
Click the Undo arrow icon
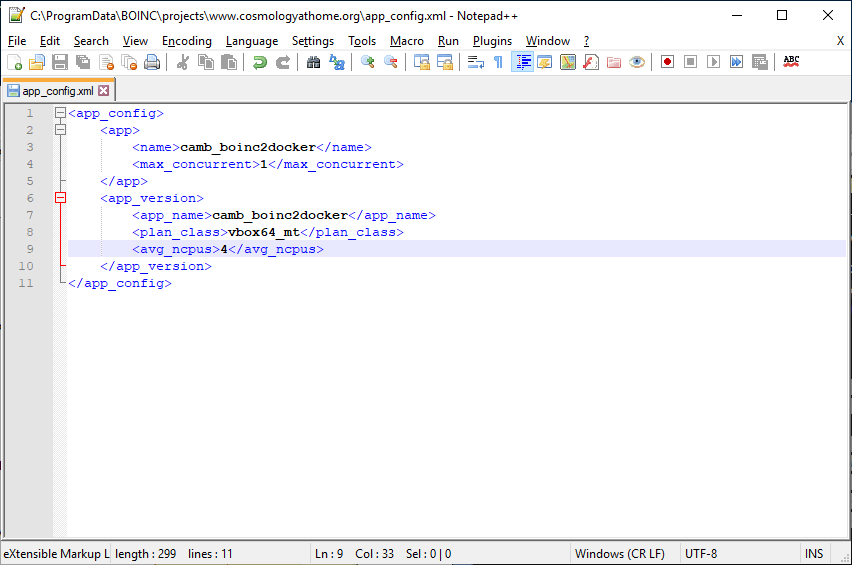coord(259,62)
